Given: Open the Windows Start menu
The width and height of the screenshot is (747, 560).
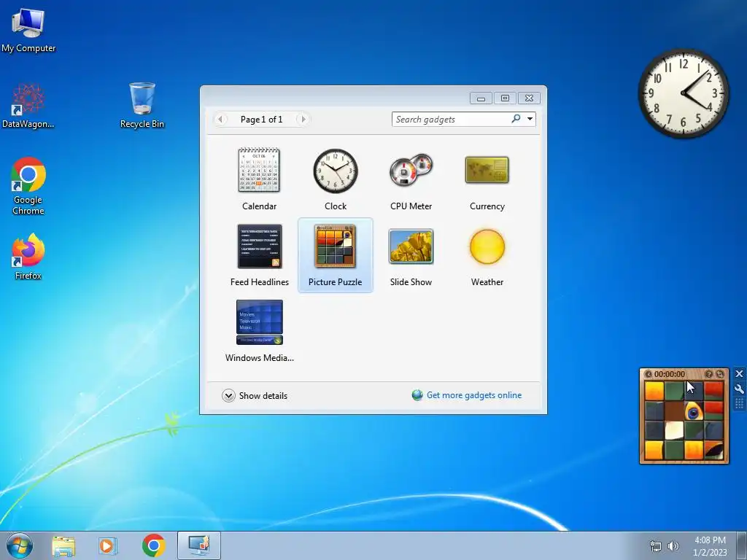Looking at the screenshot, I should 20,545.
